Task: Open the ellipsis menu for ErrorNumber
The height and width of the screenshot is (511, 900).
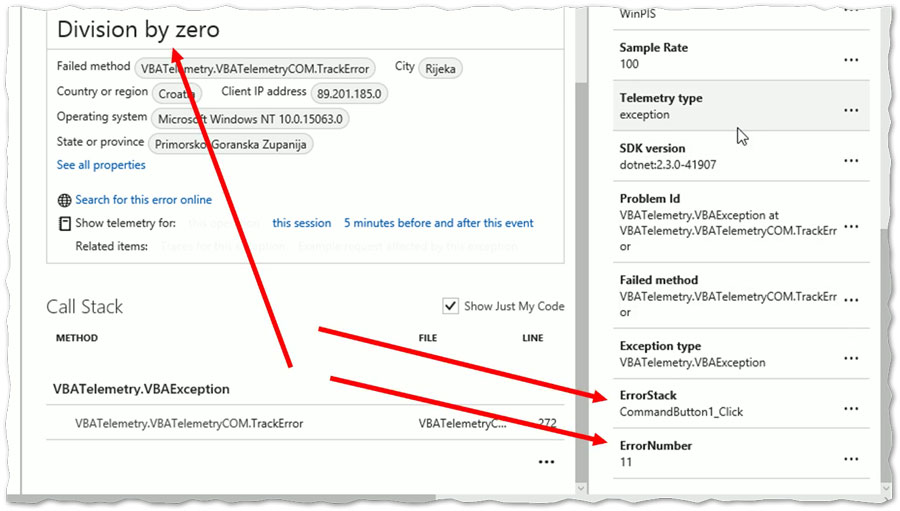Action: 851,459
